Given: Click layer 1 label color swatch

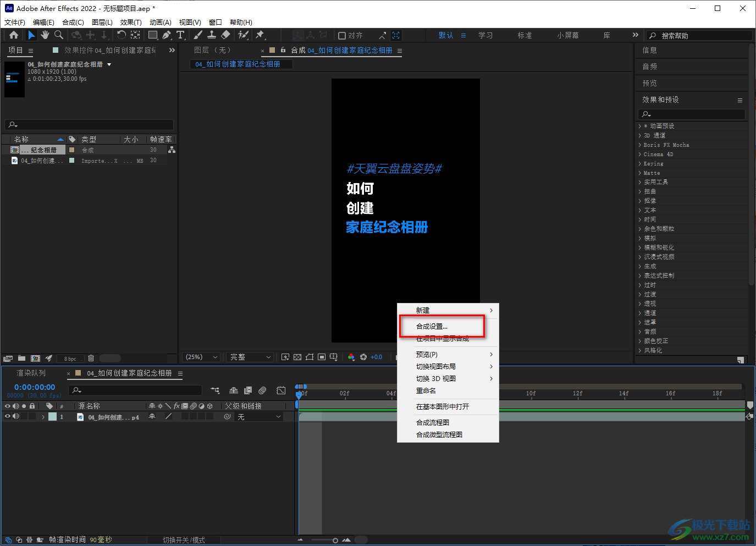Looking at the screenshot, I should click(52, 417).
